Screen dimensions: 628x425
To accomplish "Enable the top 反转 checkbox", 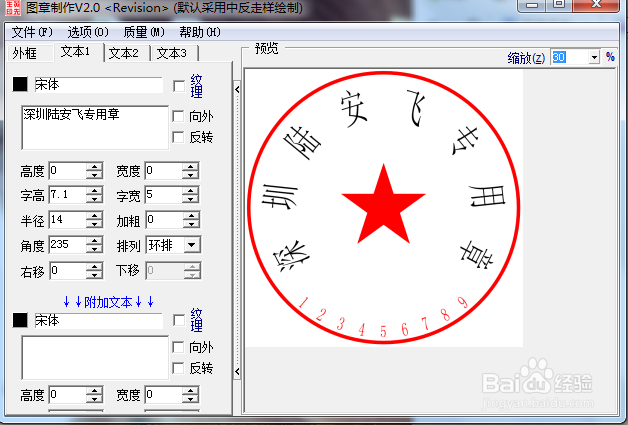I will pyautogui.click(x=178, y=137).
